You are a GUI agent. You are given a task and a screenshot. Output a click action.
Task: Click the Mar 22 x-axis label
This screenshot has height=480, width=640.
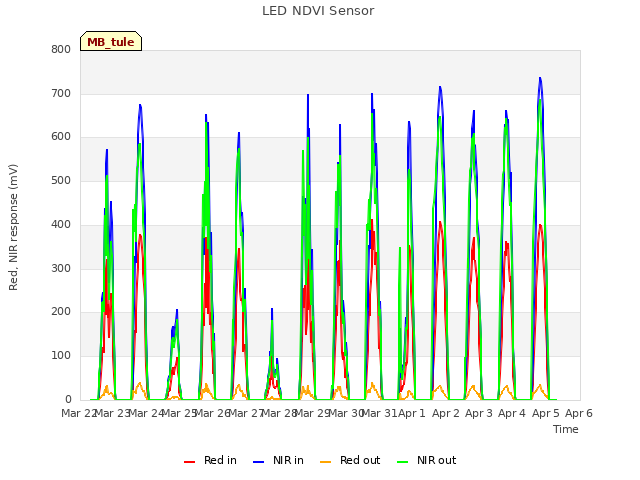tap(78, 413)
